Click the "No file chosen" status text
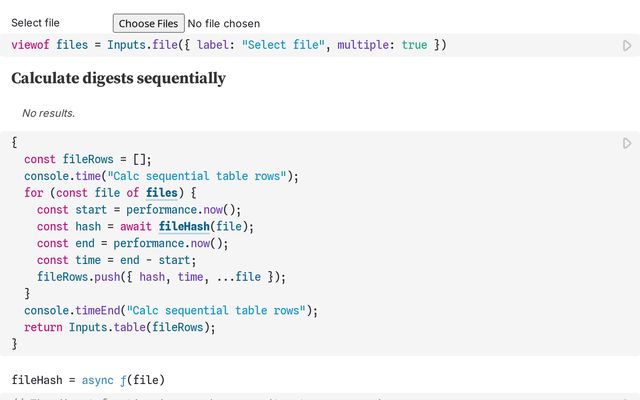Image resolution: width=640 pixels, height=400 pixels. (223, 23)
